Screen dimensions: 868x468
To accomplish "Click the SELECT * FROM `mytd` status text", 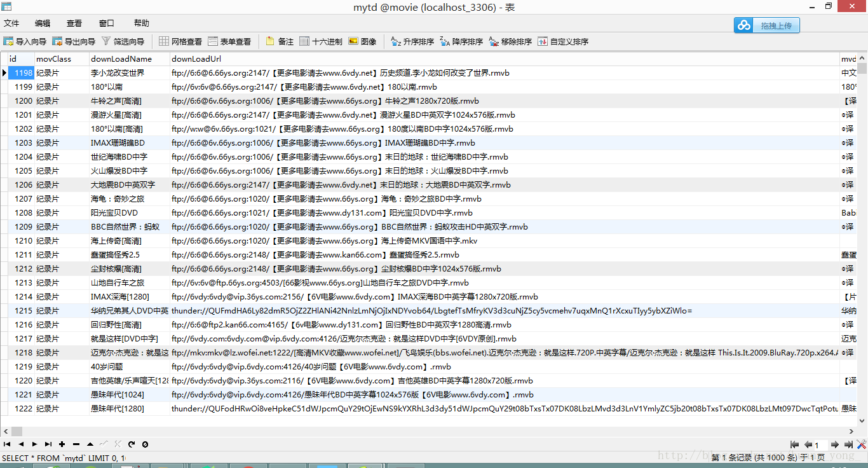I will 64,458.
